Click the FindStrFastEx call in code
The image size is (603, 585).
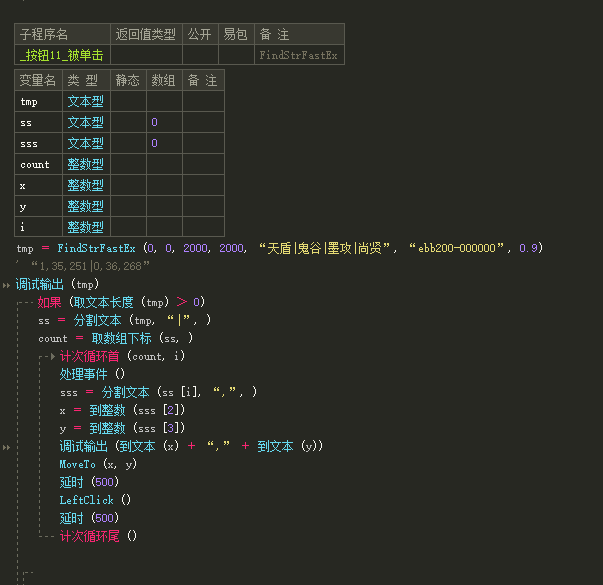click(96, 248)
